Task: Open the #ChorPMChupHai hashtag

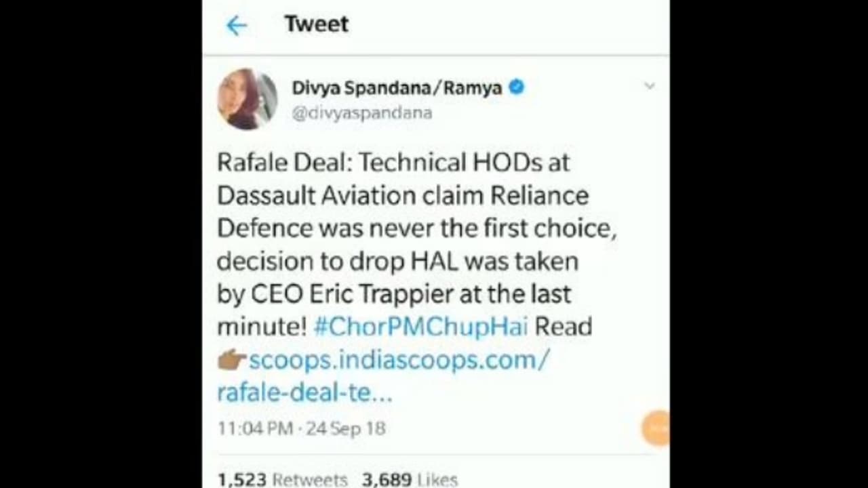Action: pyautogui.click(x=420, y=327)
